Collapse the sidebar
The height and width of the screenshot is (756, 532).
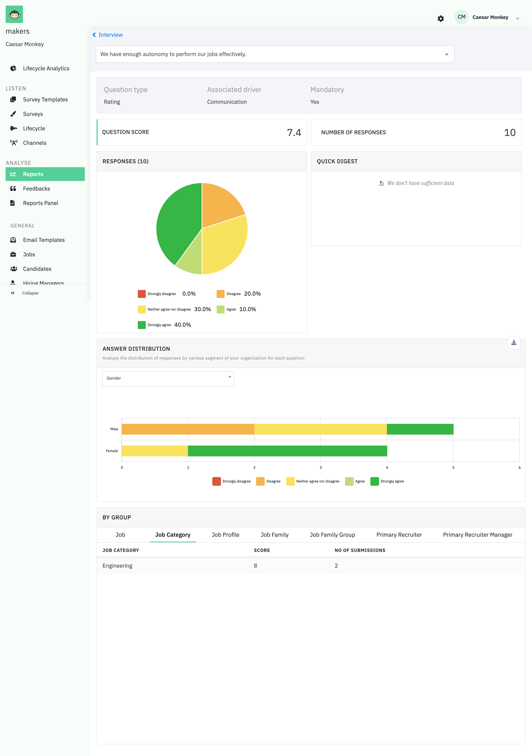(30, 293)
